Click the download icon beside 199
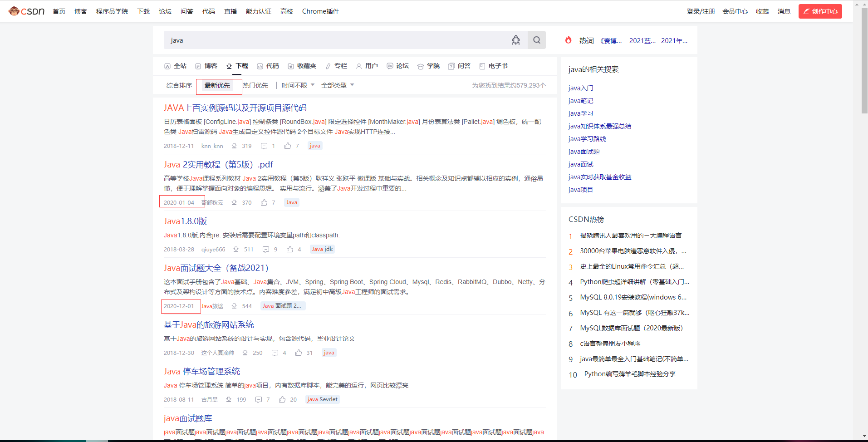 tap(229, 399)
